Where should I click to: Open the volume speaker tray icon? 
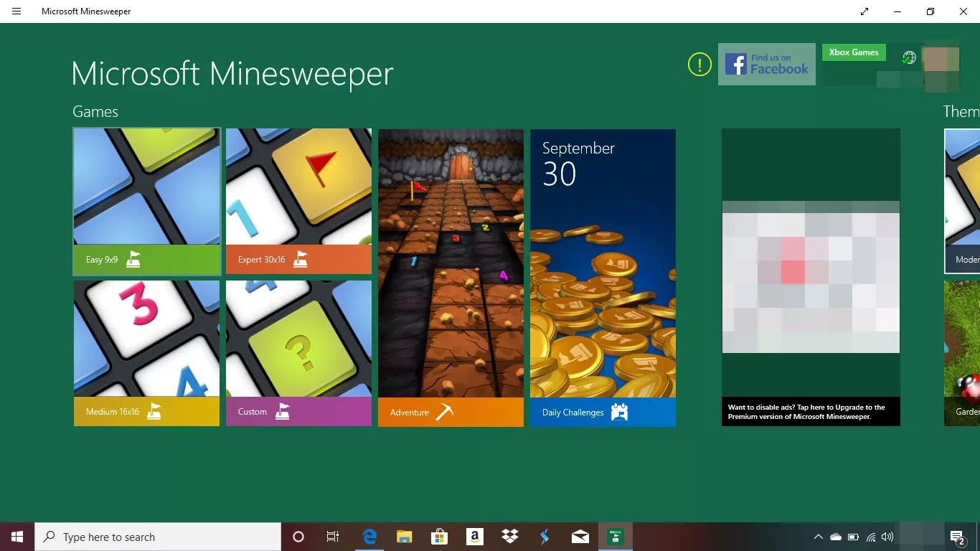(887, 537)
